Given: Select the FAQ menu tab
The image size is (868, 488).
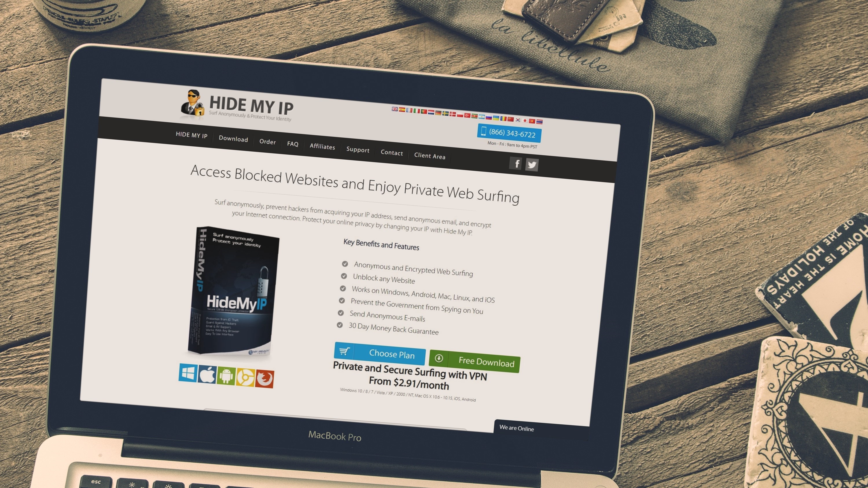Looking at the screenshot, I should pos(293,142).
